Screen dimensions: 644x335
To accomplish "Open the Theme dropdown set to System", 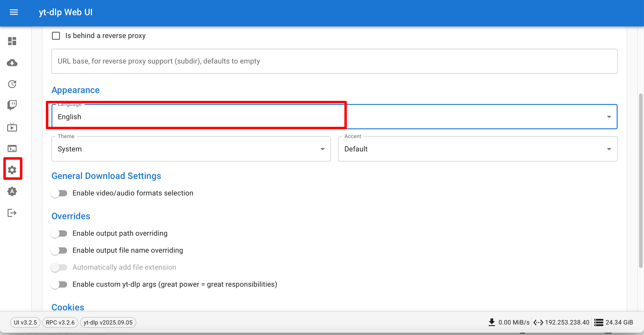I will tap(191, 149).
